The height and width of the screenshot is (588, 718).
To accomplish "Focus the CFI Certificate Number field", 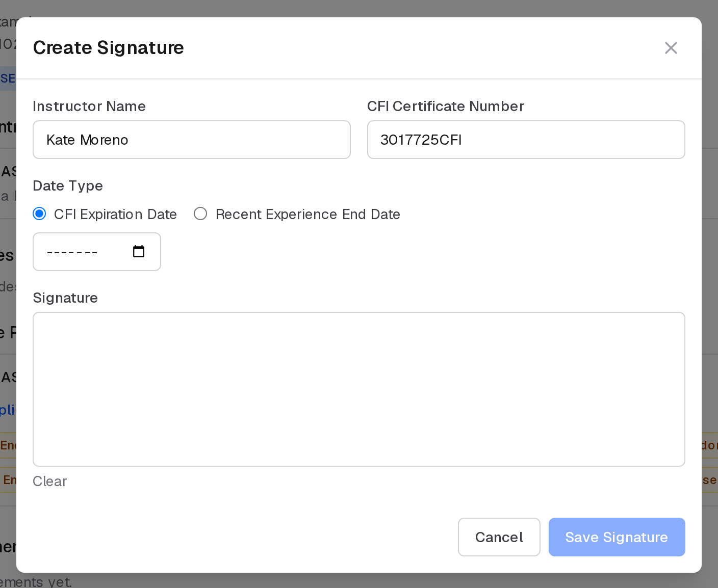I will coord(526,140).
